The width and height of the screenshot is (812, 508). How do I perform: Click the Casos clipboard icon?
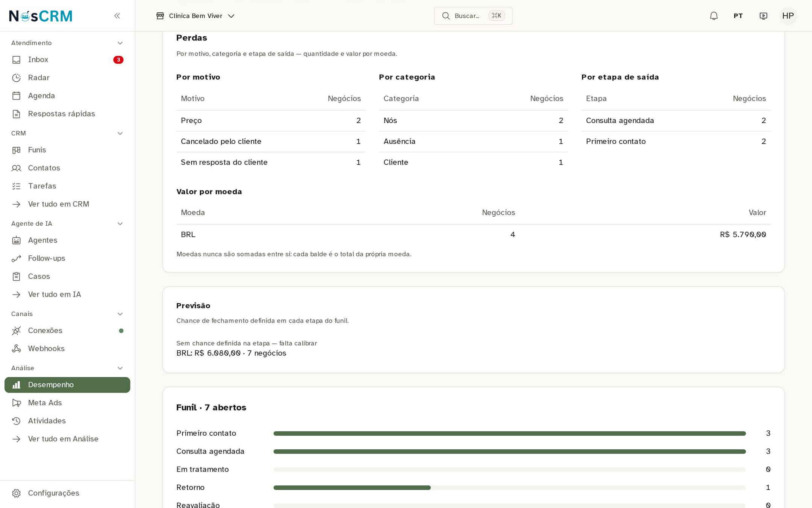[x=16, y=276]
